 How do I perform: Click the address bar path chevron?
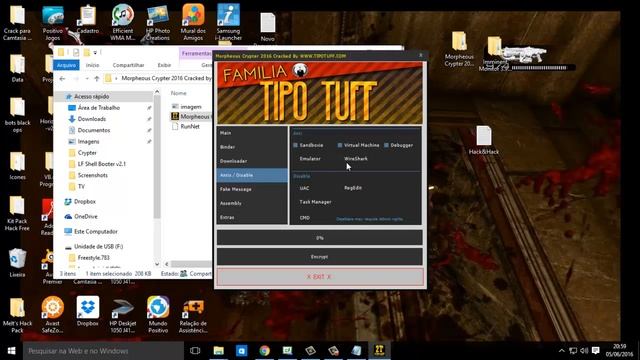pos(116,78)
